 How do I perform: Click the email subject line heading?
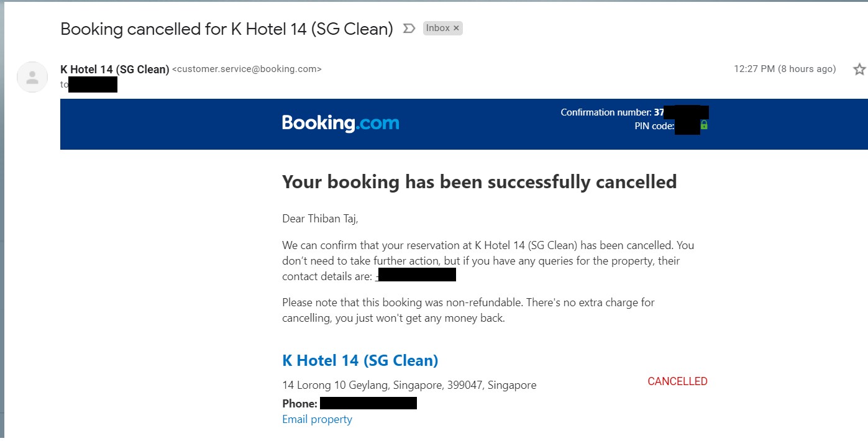coord(227,29)
